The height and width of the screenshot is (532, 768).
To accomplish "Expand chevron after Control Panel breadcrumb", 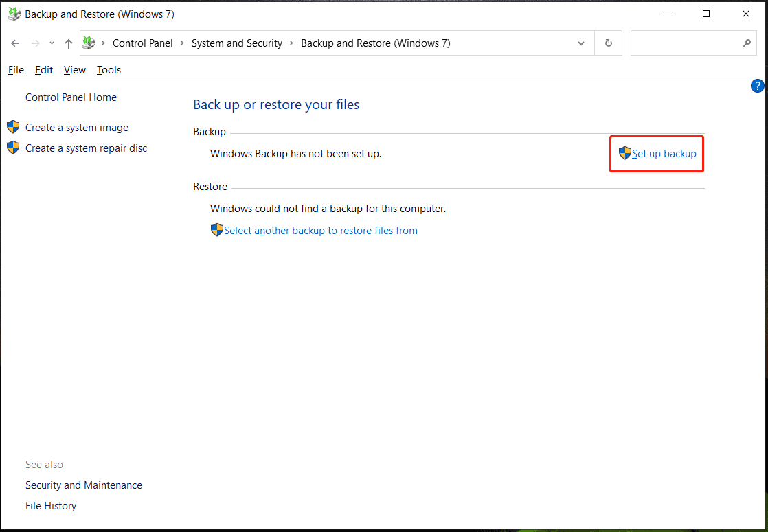I will click(182, 43).
